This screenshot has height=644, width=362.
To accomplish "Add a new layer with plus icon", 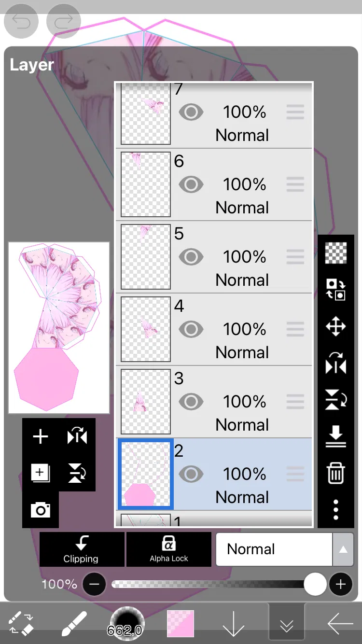I will (41, 437).
